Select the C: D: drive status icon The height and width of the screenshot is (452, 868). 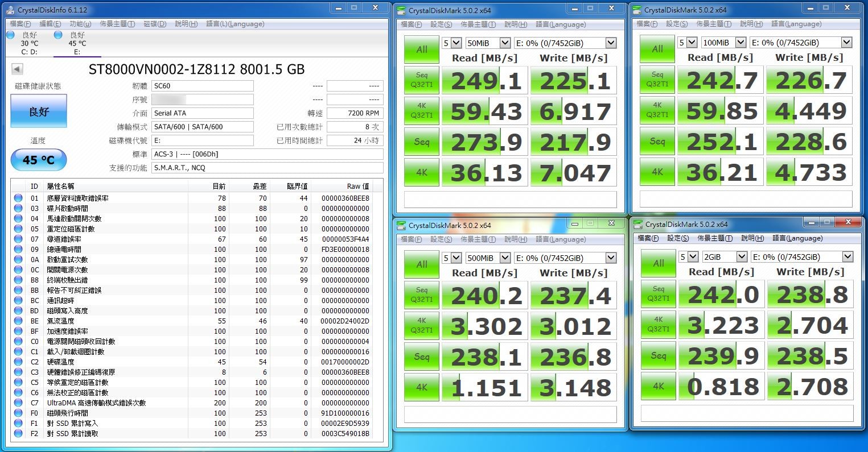[10, 35]
